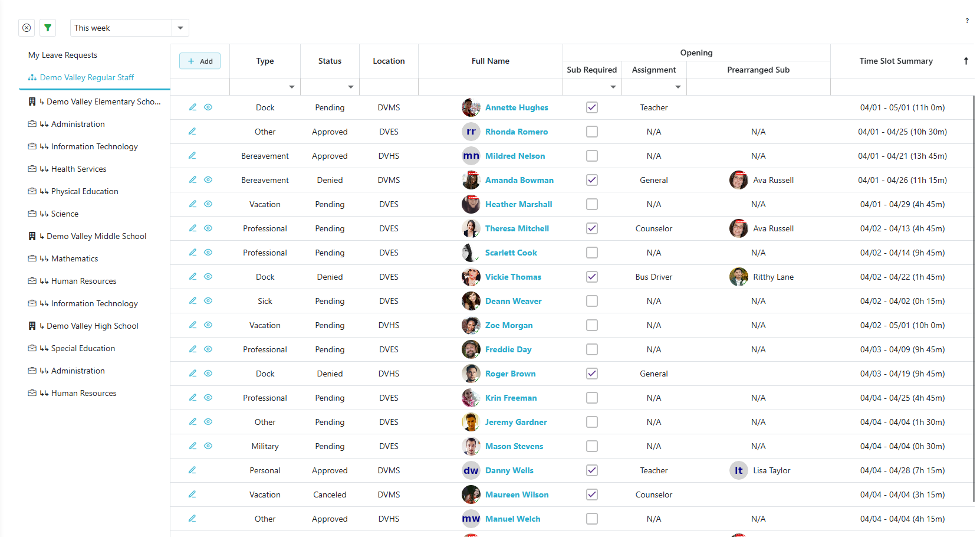Image resolution: width=980 pixels, height=537 pixels.
Task: Click the Add button
Action: tap(200, 61)
